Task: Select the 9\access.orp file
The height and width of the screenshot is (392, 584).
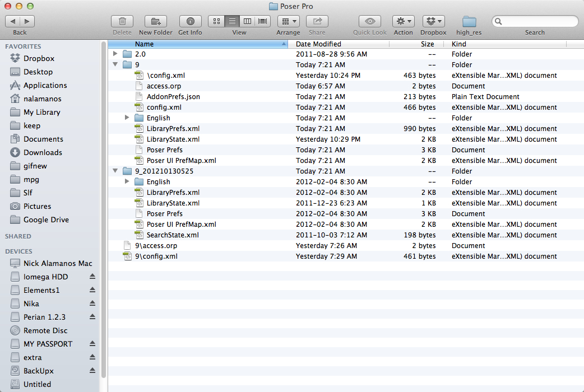Action: (x=156, y=246)
